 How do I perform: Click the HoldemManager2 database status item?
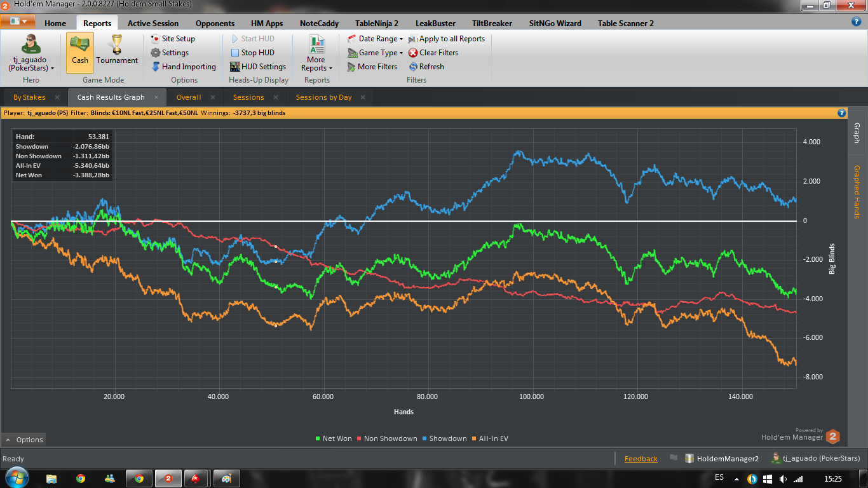click(x=722, y=458)
